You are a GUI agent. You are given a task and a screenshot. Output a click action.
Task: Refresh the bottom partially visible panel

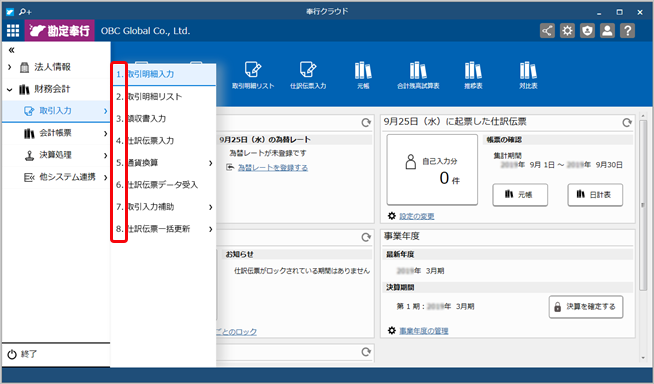[366, 352]
